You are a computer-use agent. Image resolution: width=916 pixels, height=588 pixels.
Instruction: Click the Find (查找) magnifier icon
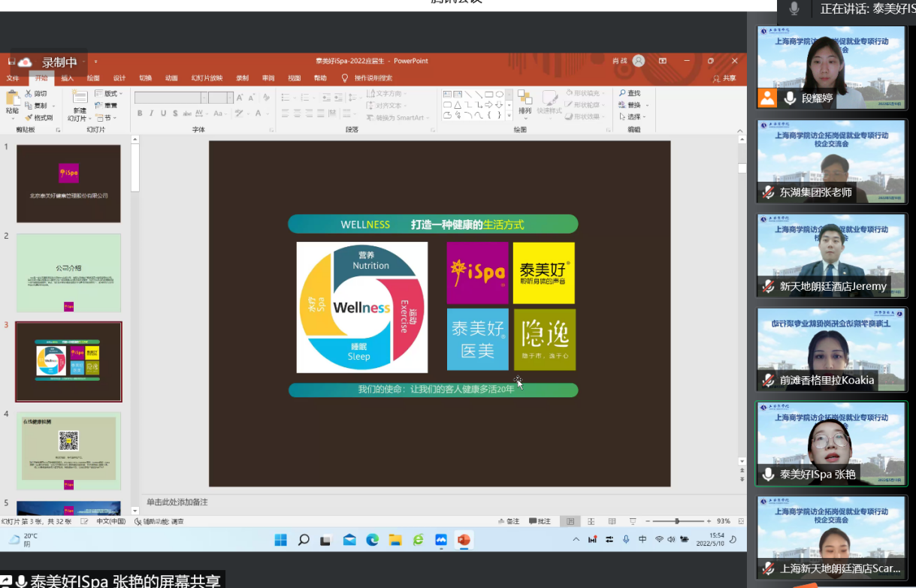click(623, 93)
